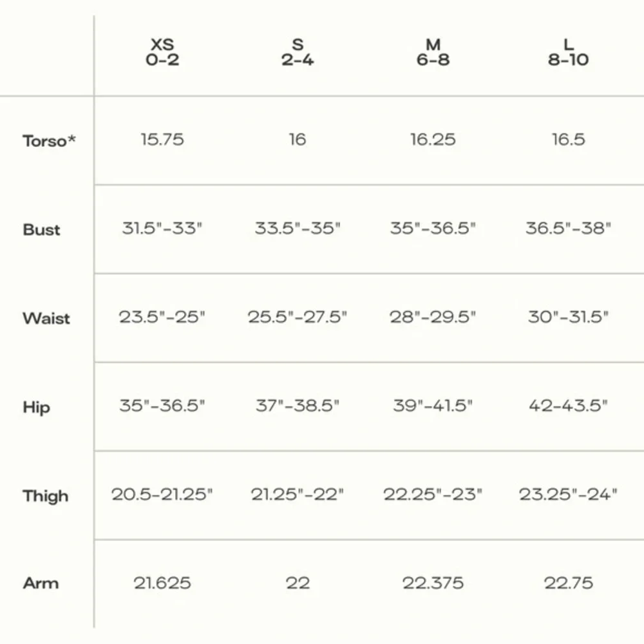Click the 28"-29.5" waist cell
Screen dimensions: 644x644
point(433,317)
